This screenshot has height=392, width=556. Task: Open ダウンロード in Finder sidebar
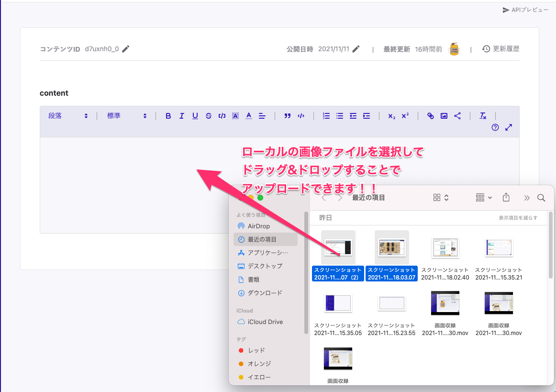click(x=265, y=293)
